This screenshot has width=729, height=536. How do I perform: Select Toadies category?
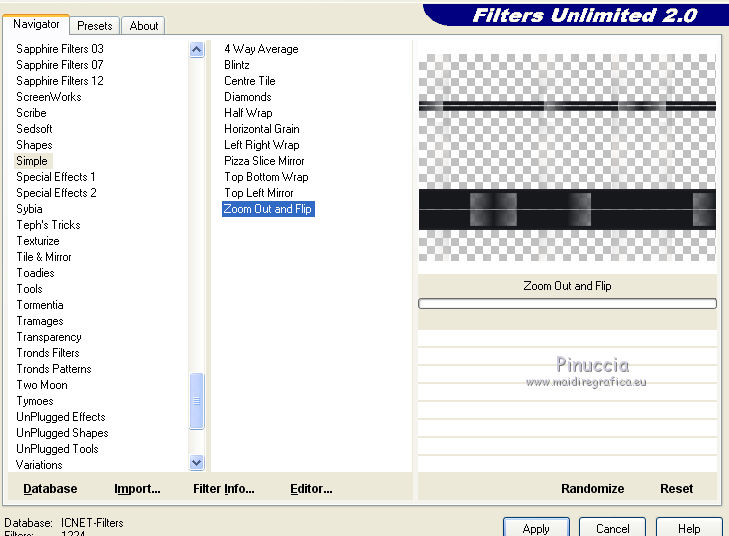click(x=36, y=273)
